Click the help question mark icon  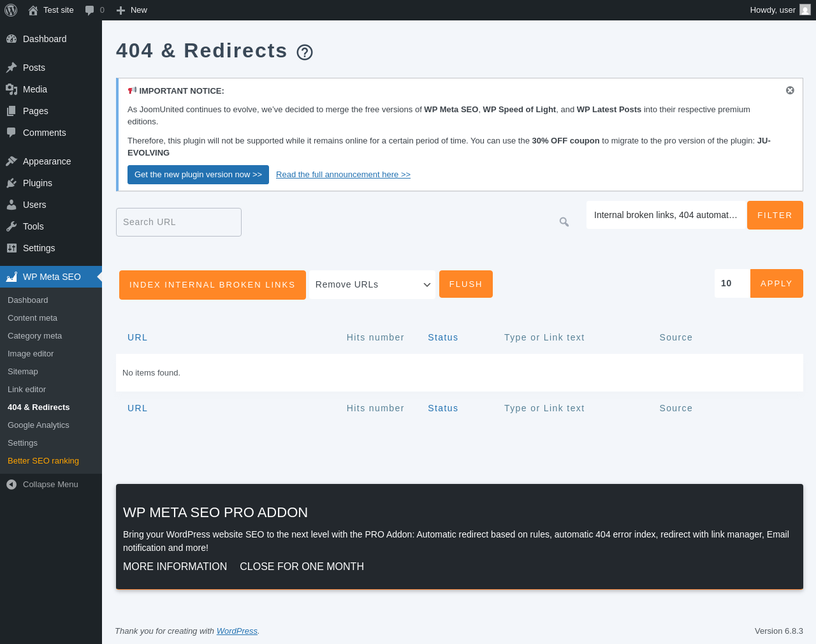[305, 52]
